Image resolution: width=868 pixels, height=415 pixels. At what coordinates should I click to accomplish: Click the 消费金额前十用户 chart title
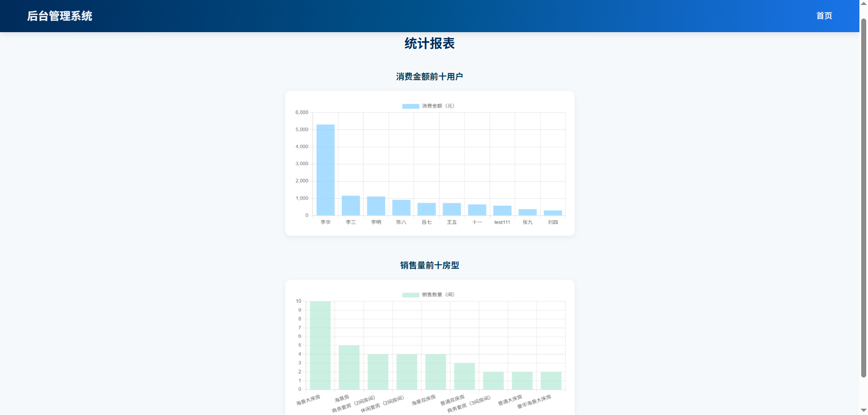tap(429, 76)
